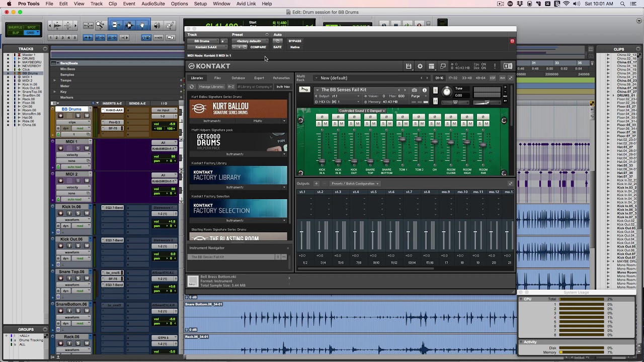Switch to the Database tab in Kontakt
This screenshot has height=362, width=644.
[x=238, y=78]
